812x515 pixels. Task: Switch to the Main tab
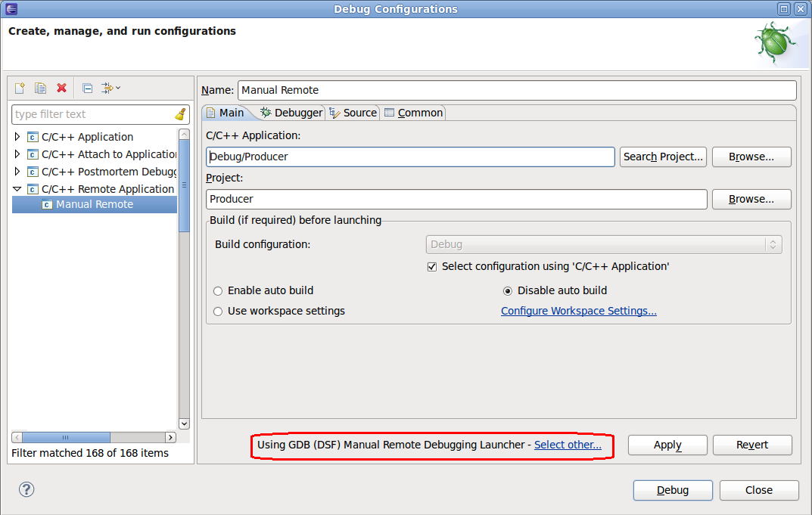226,113
